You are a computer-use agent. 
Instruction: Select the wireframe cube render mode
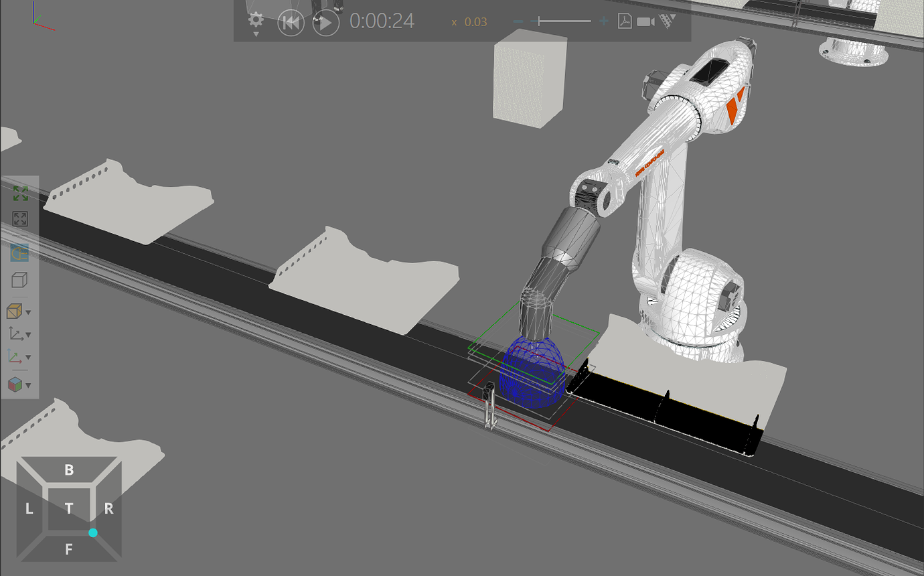[x=19, y=280]
